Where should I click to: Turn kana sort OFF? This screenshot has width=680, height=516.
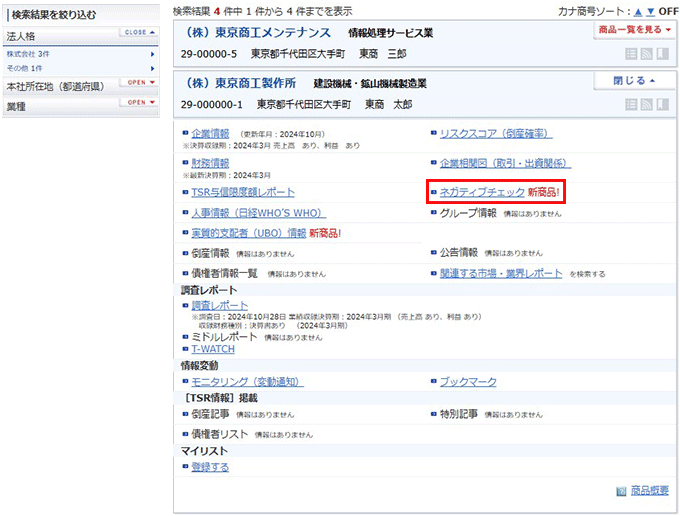click(668, 12)
